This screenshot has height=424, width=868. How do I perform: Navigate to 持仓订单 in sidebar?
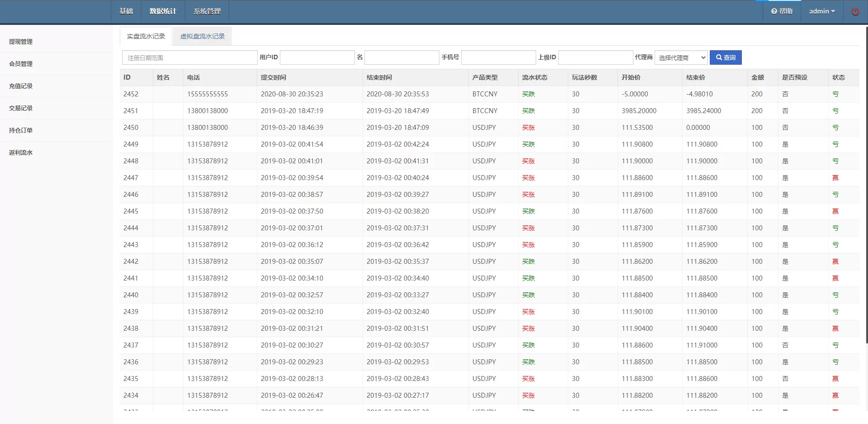click(x=21, y=130)
